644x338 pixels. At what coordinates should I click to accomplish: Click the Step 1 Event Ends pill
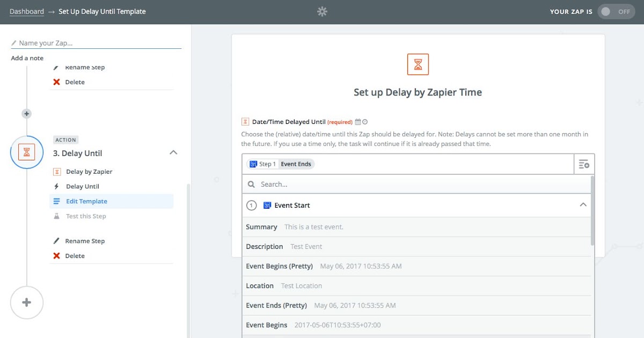pyautogui.click(x=281, y=164)
